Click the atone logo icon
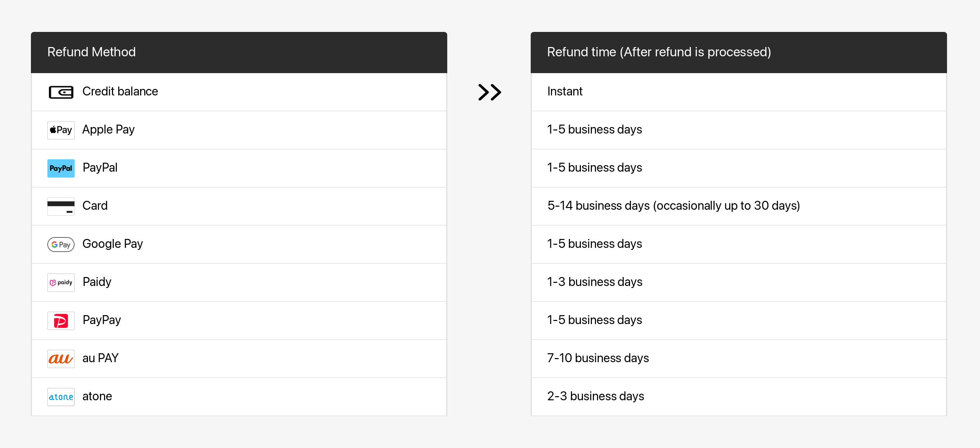Image resolution: width=980 pixels, height=448 pixels. (x=61, y=397)
